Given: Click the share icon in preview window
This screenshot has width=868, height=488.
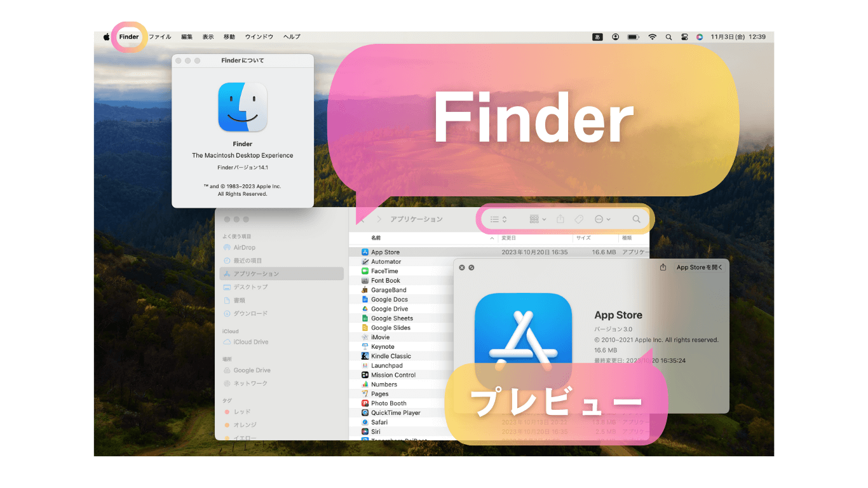Looking at the screenshot, I should (663, 268).
